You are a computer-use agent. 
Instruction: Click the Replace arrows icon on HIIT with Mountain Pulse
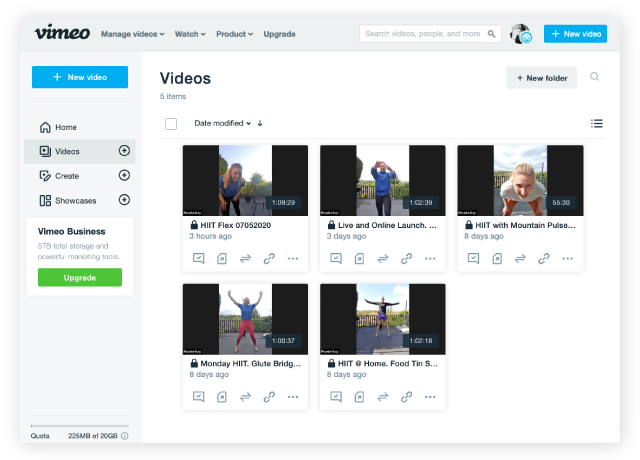click(520, 258)
